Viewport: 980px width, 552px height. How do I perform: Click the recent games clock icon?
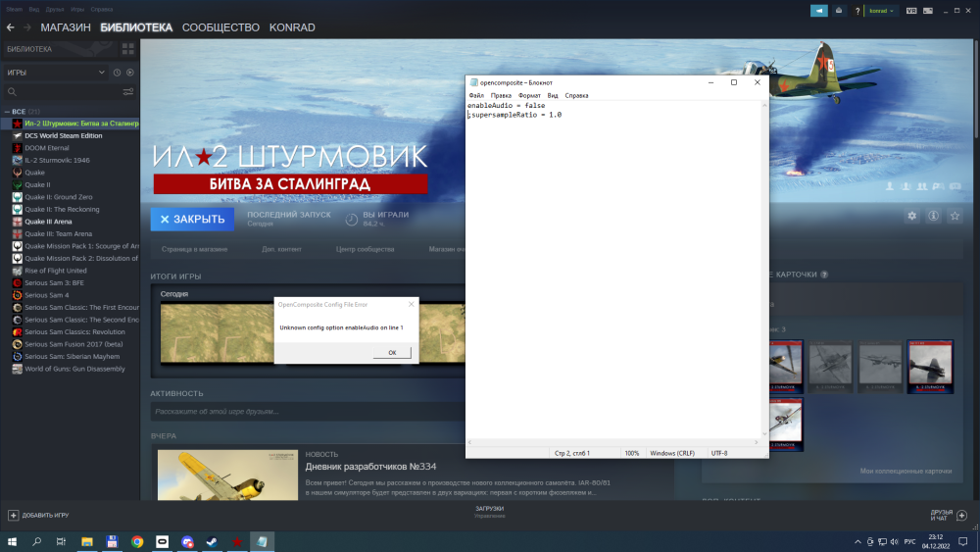tap(117, 73)
